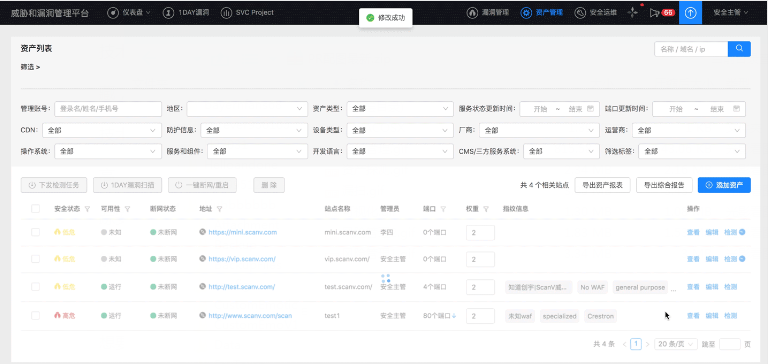Collapse the 筛选 > filter section

coord(30,67)
